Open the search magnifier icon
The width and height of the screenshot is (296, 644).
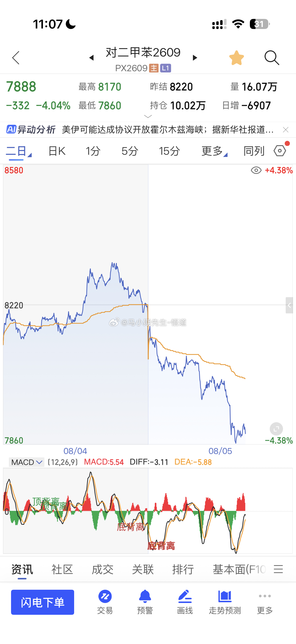point(272,58)
